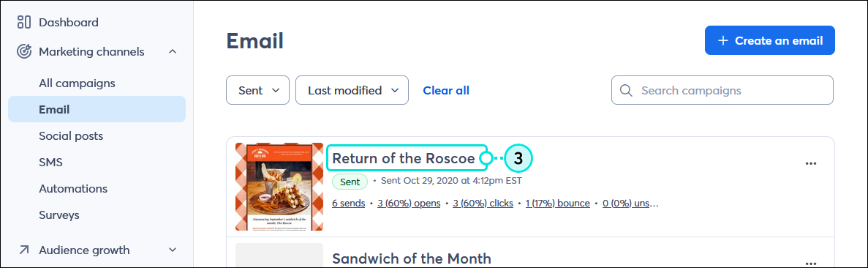Click the Marketing channels target icon
Screen dimensions: 868x268
[x=24, y=51]
